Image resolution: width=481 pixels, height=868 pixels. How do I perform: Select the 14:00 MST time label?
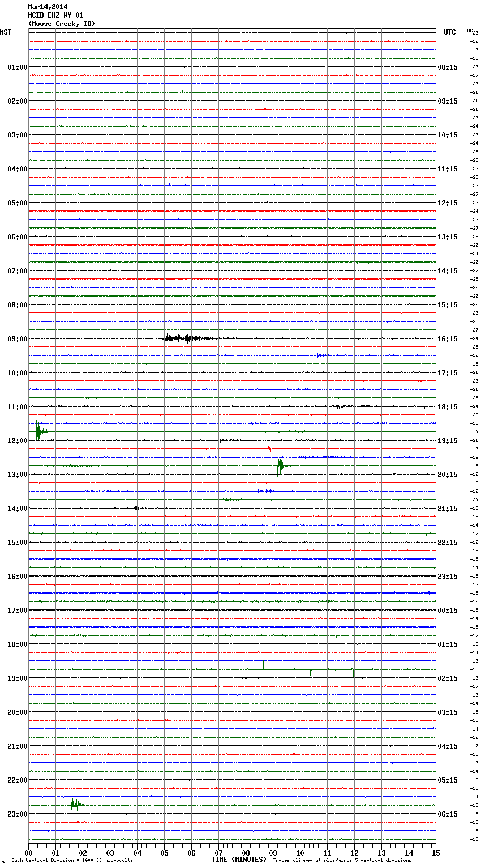[x=18, y=509]
